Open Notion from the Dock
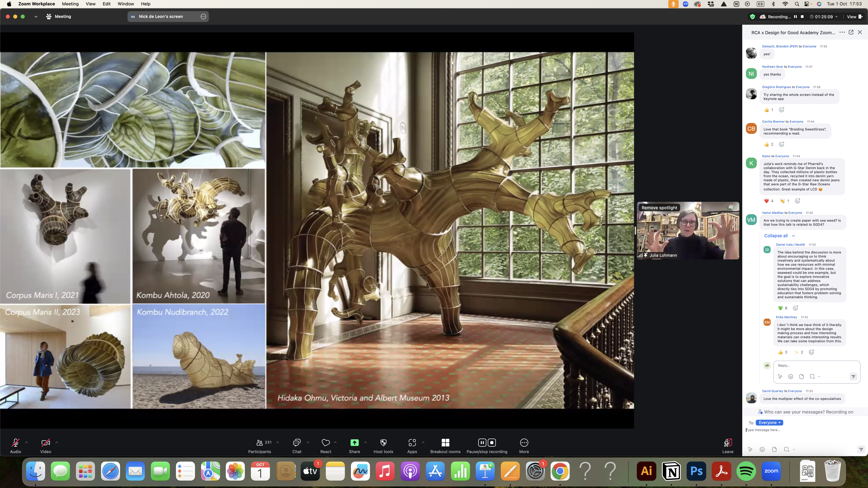868x488 pixels. click(671, 471)
